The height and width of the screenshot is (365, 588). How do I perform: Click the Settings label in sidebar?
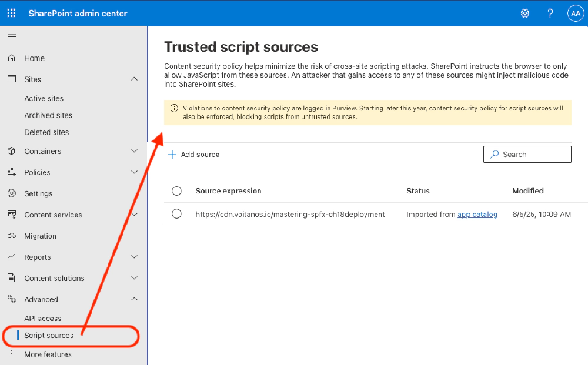(x=38, y=194)
